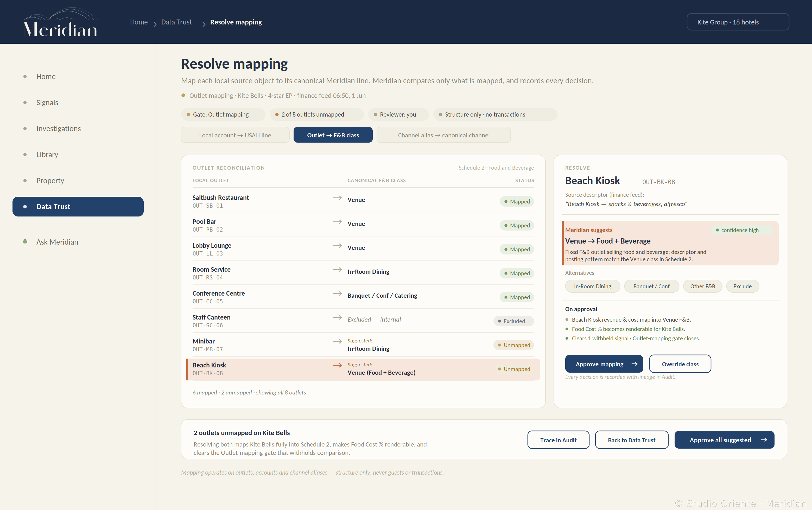Viewport: 812px width, 510px height.
Task: Click the arrow icon in Pool Bar row
Action: [337, 221]
